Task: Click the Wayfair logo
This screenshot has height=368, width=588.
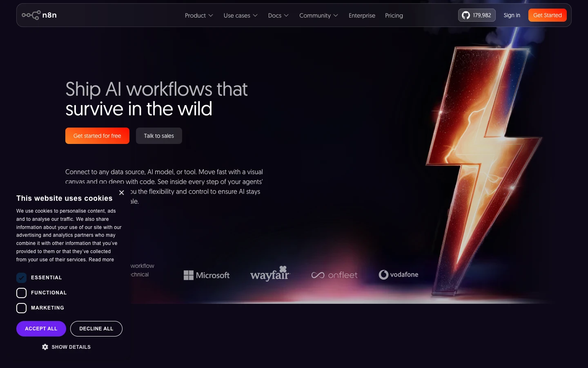Action: click(270, 274)
